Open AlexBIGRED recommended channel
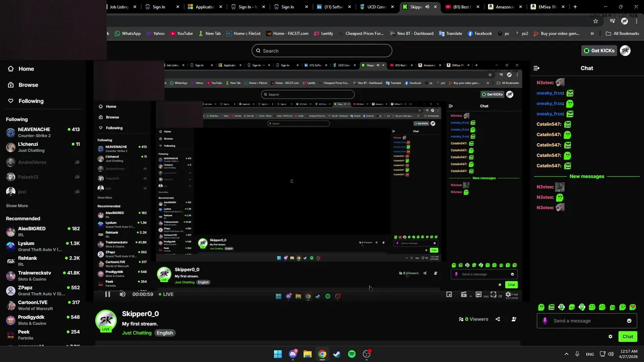The height and width of the screenshot is (362, 644). pyautogui.click(x=43, y=232)
